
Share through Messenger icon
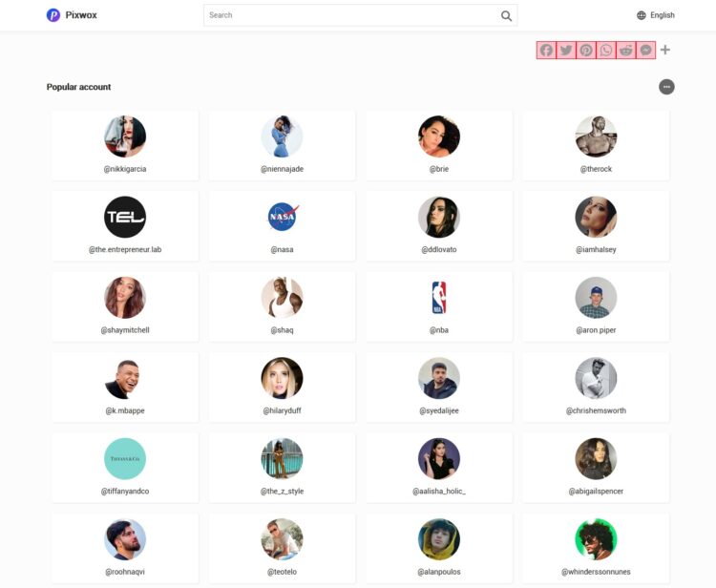point(645,51)
